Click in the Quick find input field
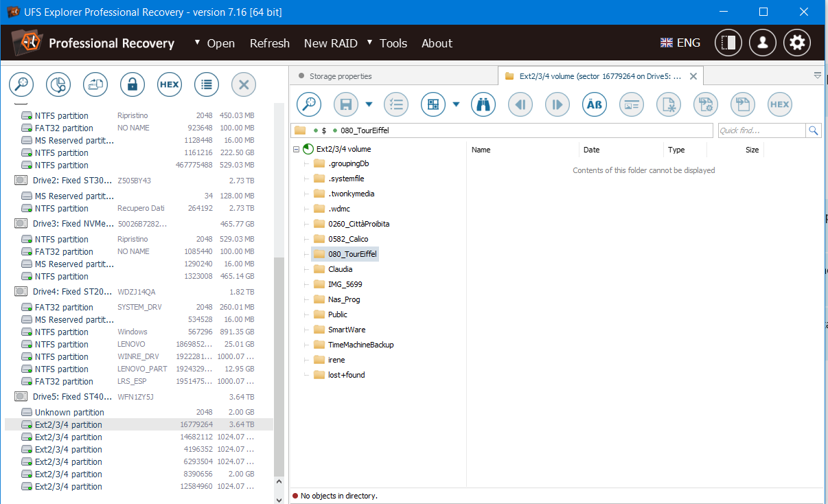 761,130
